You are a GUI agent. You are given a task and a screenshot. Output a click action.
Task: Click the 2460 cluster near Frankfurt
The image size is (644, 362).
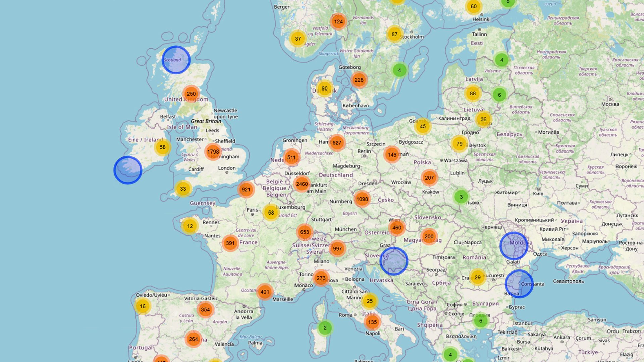[x=302, y=184]
